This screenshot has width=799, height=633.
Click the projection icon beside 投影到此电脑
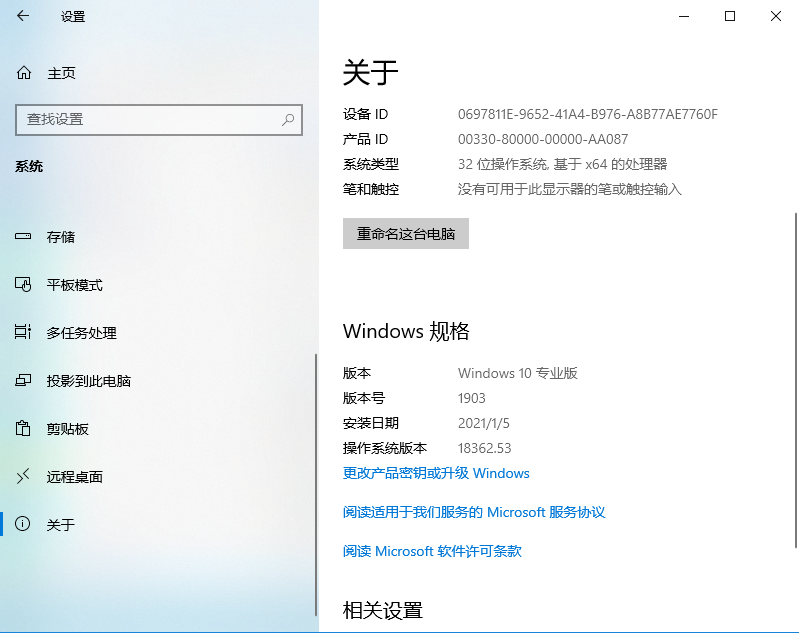(23, 380)
